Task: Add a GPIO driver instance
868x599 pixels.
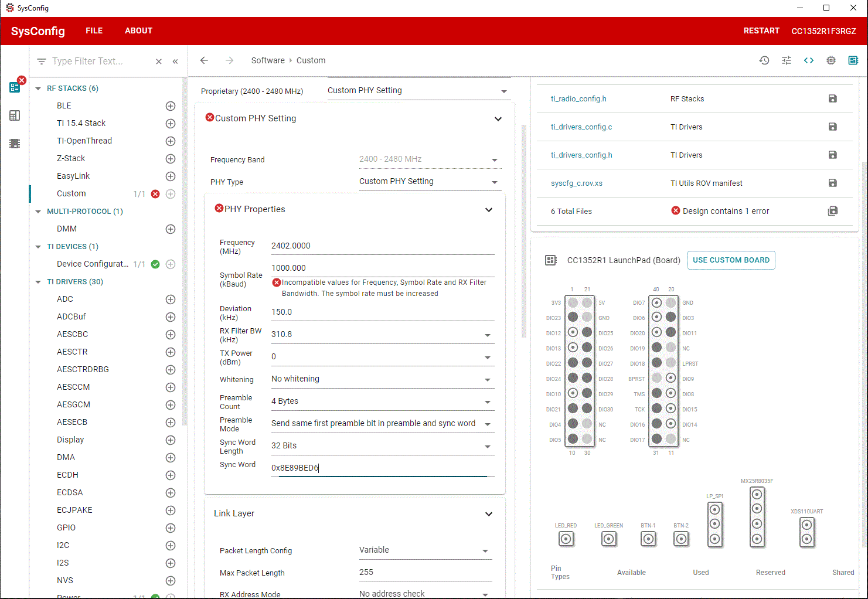Action: click(x=171, y=528)
